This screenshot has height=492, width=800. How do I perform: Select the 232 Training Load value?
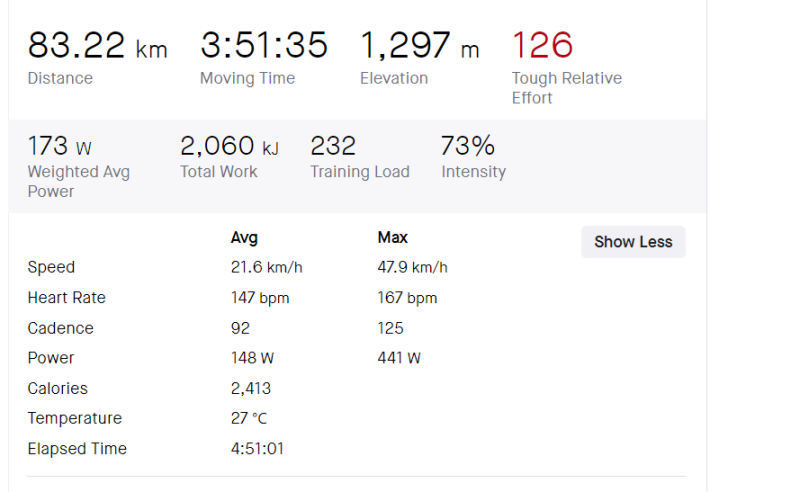click(333, 147)
